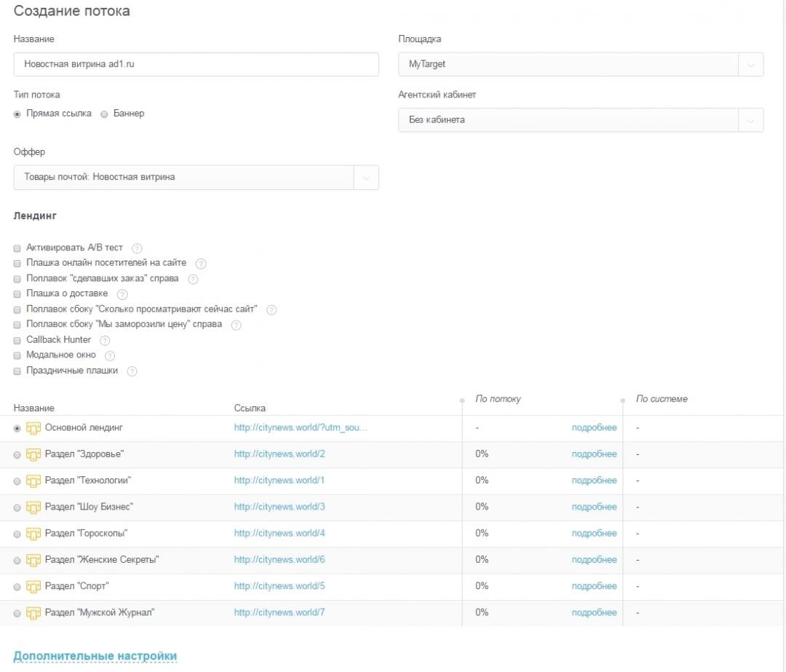786x672 pixels.
Task: Tick the Модальное окно checkbox
Action: (17, 355)
